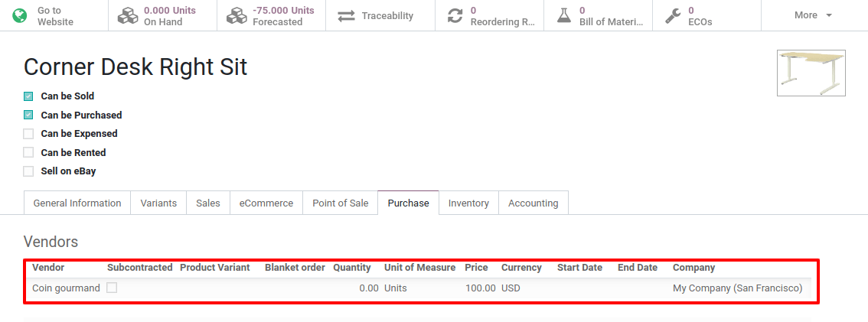The height and width of the screenshot is (322, 868).
Task: Click the corner desk product image
Action: pos(811,73)
